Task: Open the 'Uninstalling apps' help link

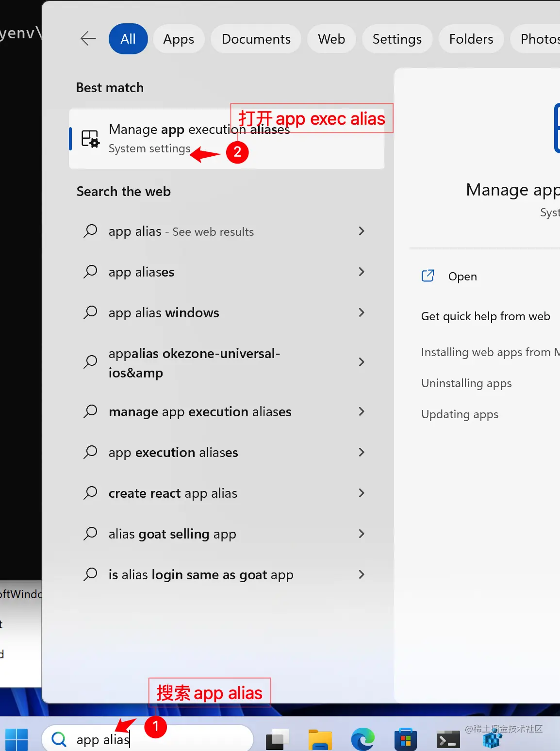Action: coord(466,383)
